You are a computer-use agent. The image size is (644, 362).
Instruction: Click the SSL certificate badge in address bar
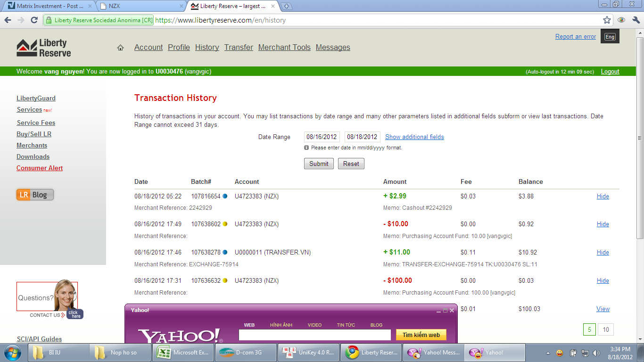click(98, 20)
